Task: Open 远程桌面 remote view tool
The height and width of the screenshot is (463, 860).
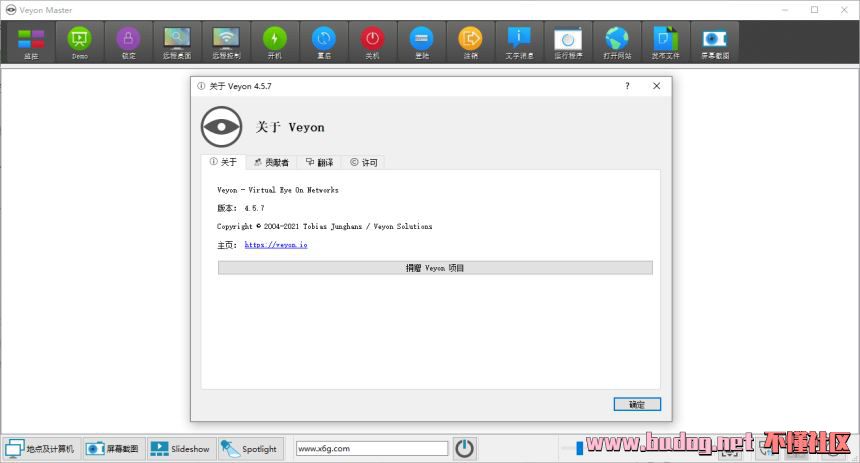Action: pyautogui.click(x=177, y=43)
